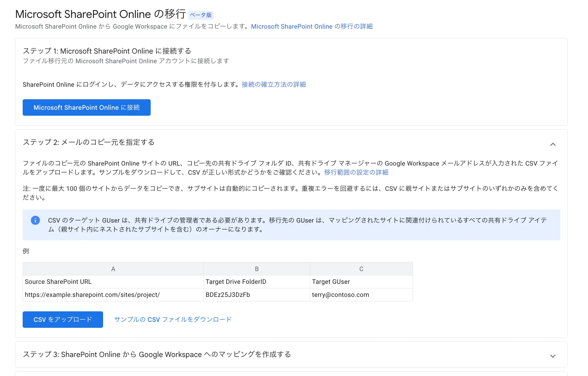Open 接続の確立方法の詳細 link
588x376 pixels.
pos(274,85)
